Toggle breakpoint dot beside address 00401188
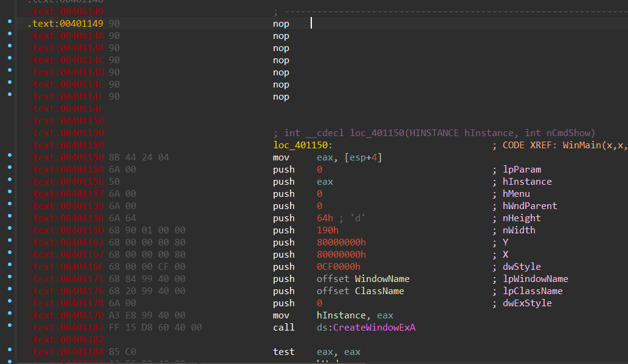 tap(10, 349)
